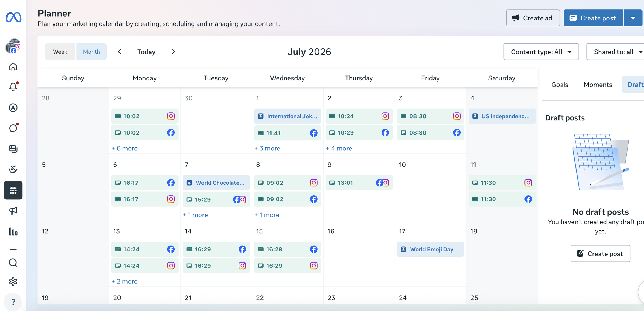Go to the previous month arrow

pos(120,52)
